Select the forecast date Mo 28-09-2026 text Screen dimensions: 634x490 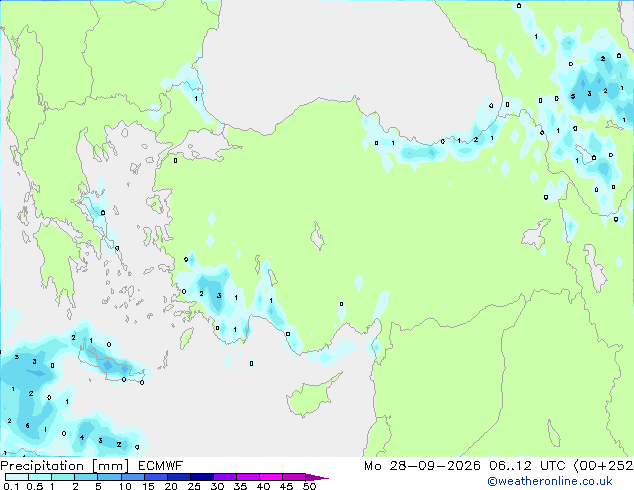[x=423, y=466]
